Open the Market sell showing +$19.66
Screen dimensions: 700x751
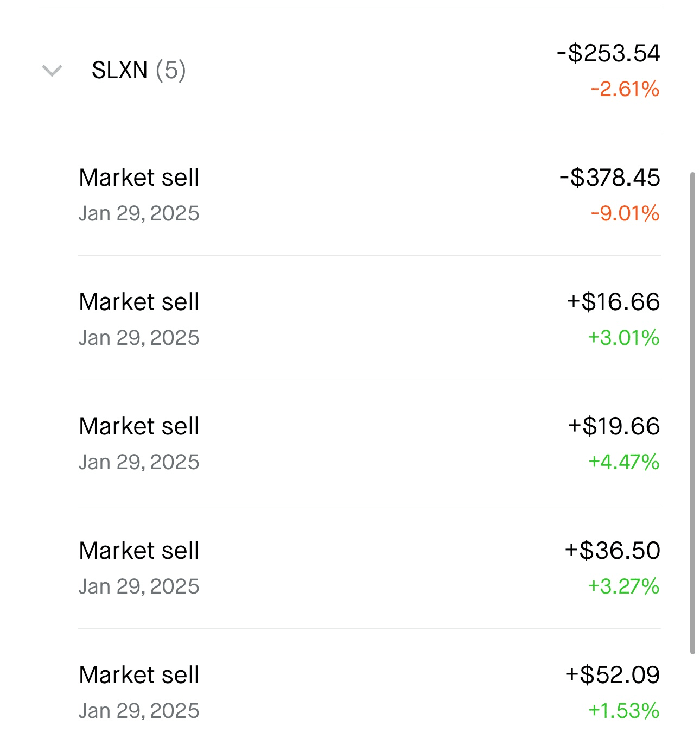coord(139,426)
